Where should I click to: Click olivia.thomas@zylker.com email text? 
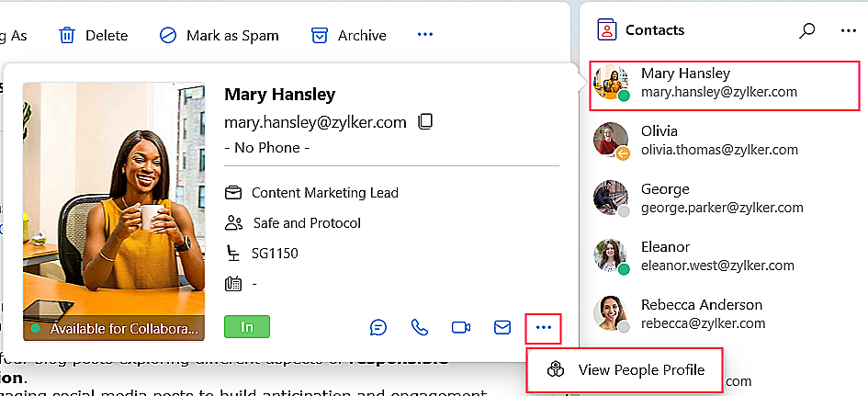[719, 150]
